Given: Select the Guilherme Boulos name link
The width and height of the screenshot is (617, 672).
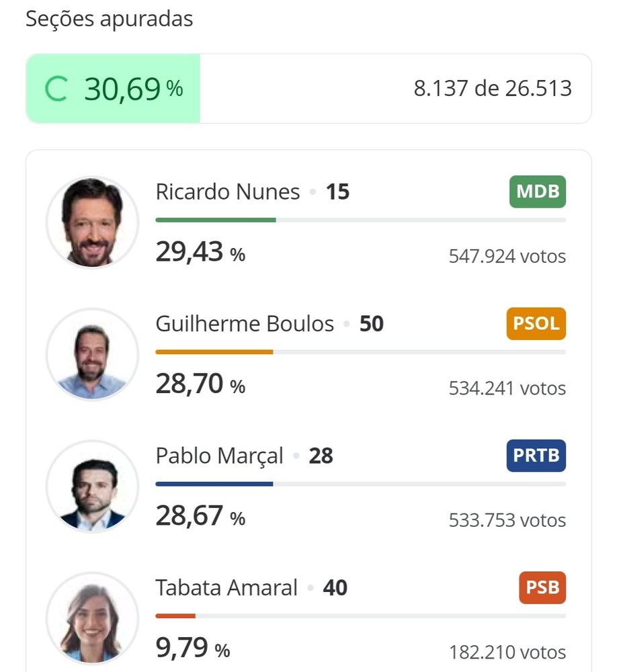Looking at the screenshot, I should coord(245,324).
